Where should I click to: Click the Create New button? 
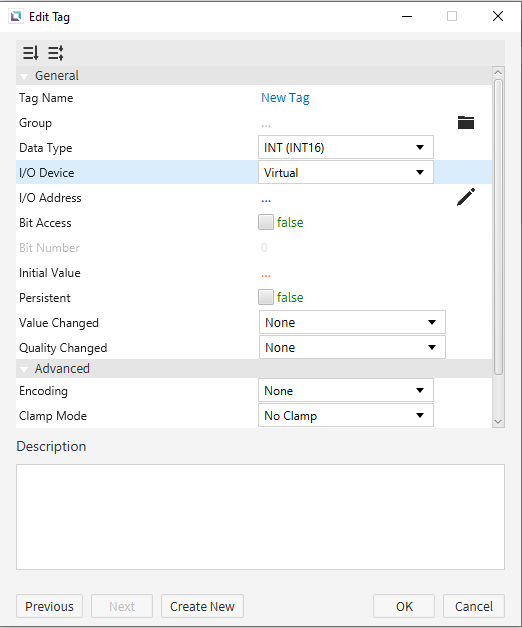202,606
